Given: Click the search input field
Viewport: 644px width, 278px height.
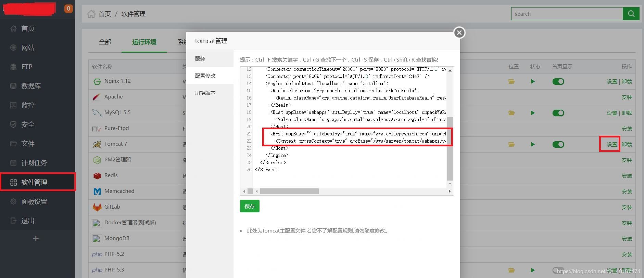Looking at the screenshot, I should pos(567,14).
